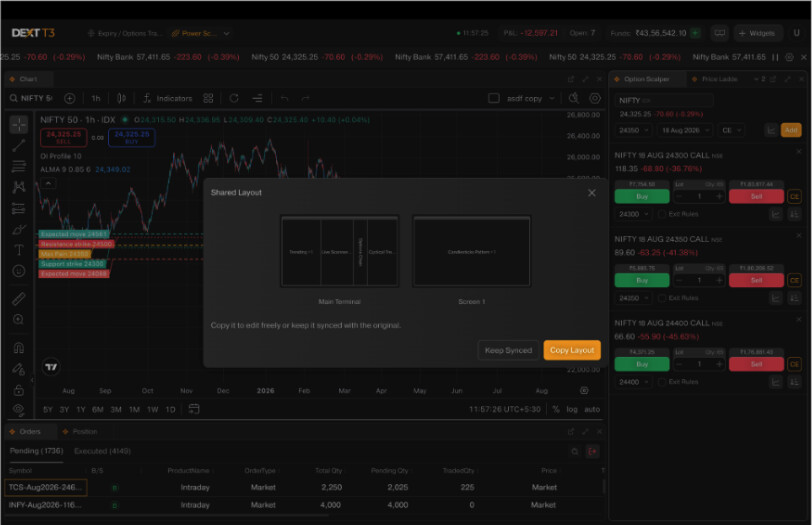The image size is (812, 525).
Task: Select the Screen 1 layout thumbnail
Action: (x=471, y=251)
